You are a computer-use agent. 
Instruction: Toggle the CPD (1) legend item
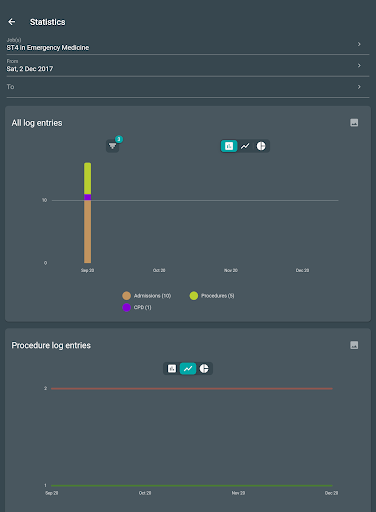(137, 307)
